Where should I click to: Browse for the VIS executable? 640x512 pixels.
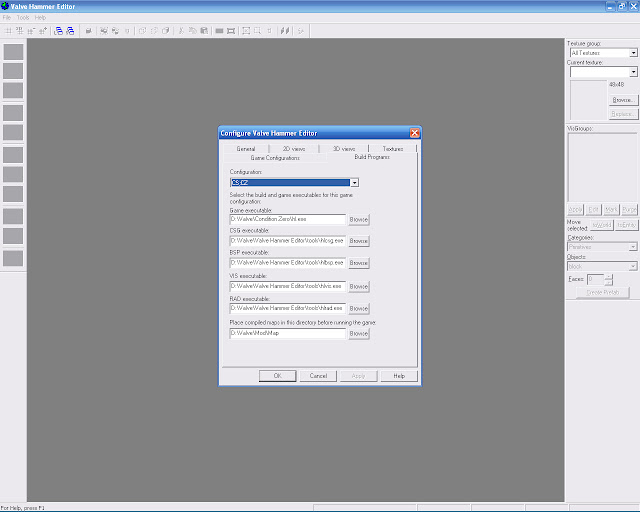[359, 287]
